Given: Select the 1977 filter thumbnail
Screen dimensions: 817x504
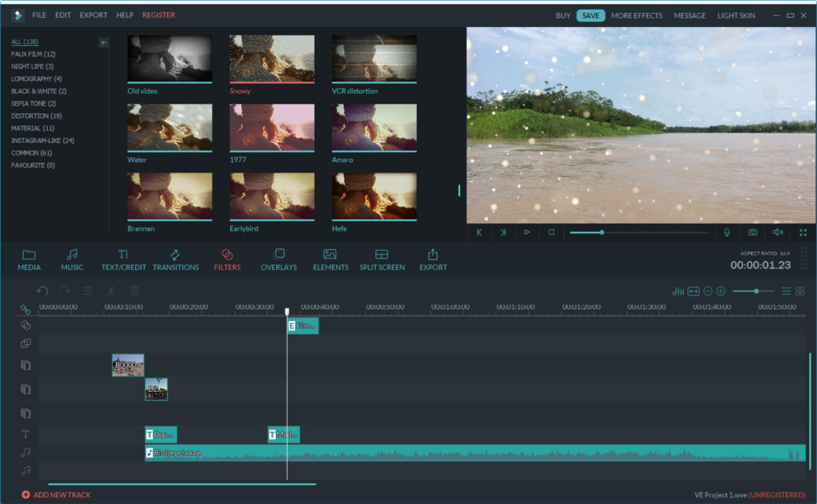Looking at the screenshot, I should (x=272, y=128).
